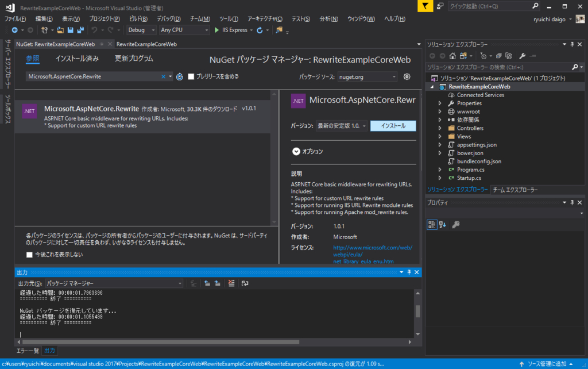Click the yellow notifications filter flag
Viewport: 588px width, 369px height.
pos(425,6)
